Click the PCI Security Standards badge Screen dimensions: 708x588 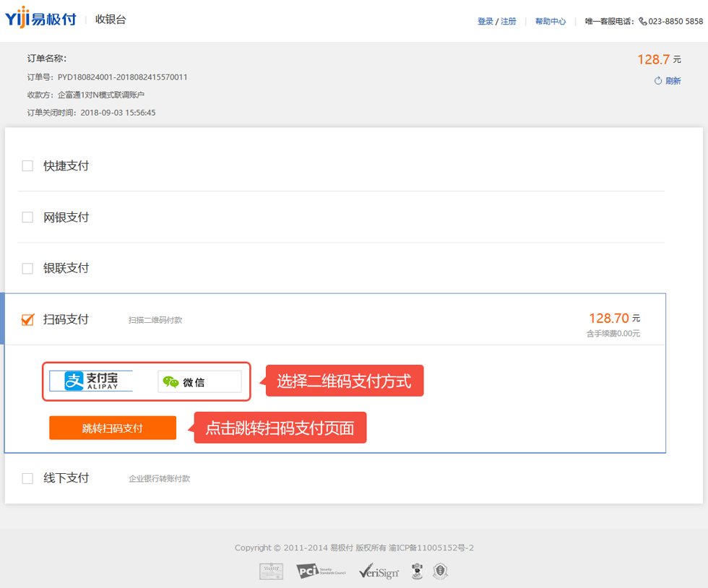click(x=321, y=571)
